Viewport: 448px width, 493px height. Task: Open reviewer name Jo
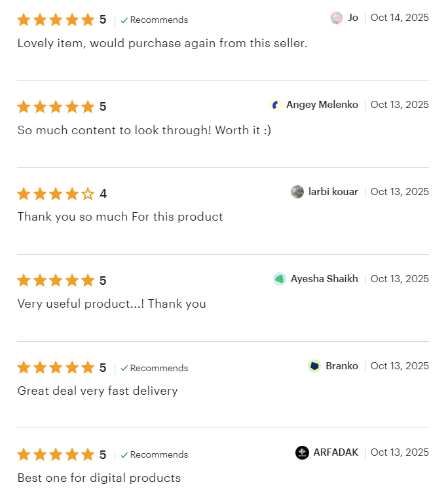[353, 18]
